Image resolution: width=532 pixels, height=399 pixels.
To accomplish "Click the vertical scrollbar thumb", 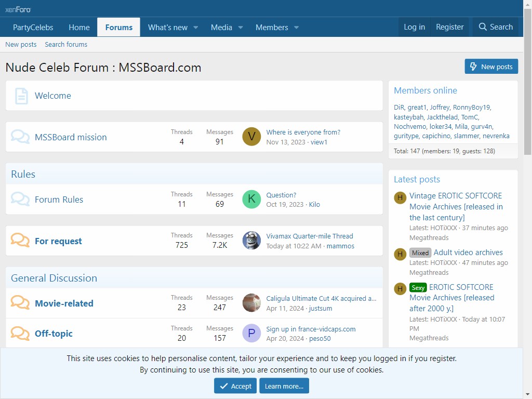I will (527, 82).
